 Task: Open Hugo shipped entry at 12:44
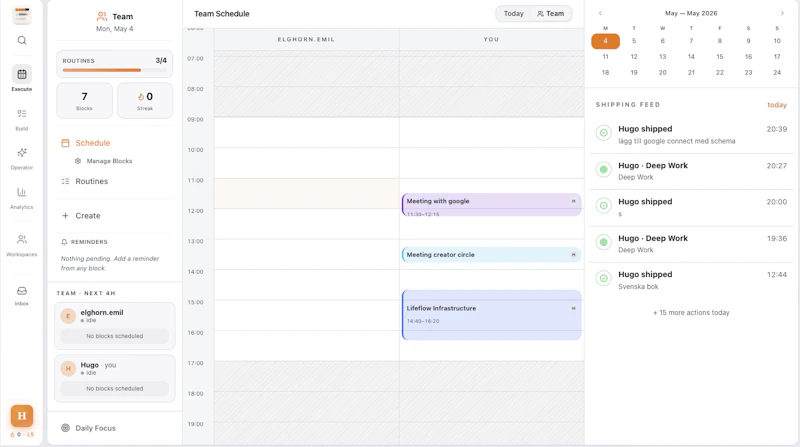coord(691,280)
